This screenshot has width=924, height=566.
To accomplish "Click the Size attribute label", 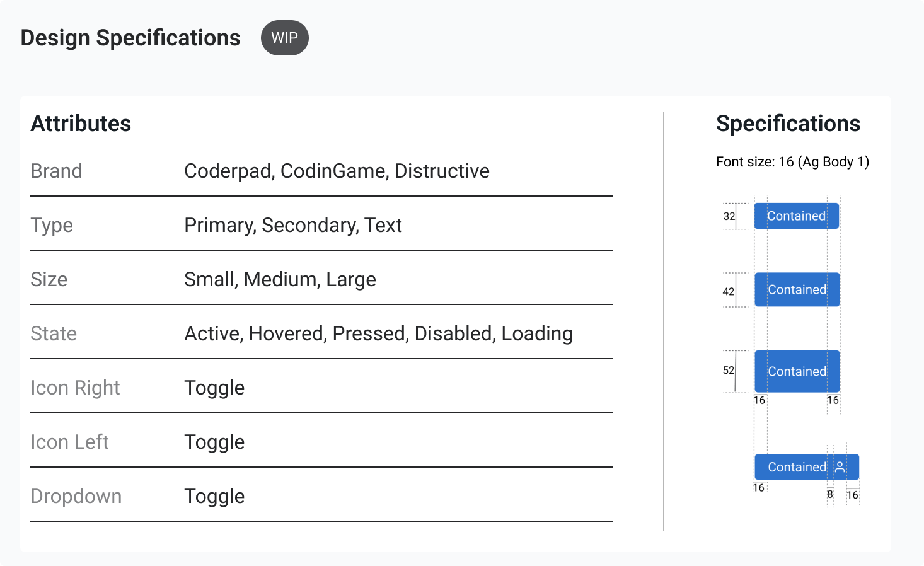I will click(x=49, y=279).
